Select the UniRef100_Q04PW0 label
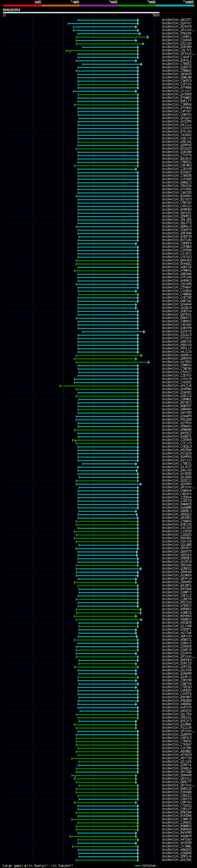This screenshot has height=868, width=197. pos(177,389)
